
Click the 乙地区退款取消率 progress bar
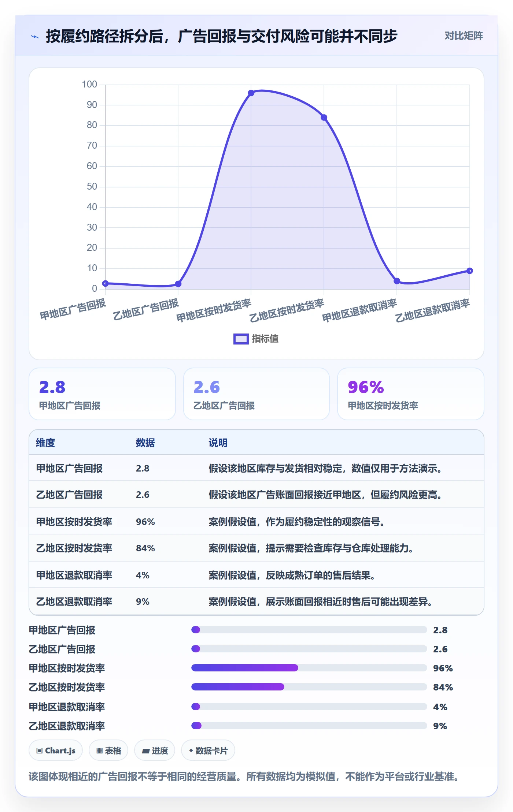click(309, 726)
